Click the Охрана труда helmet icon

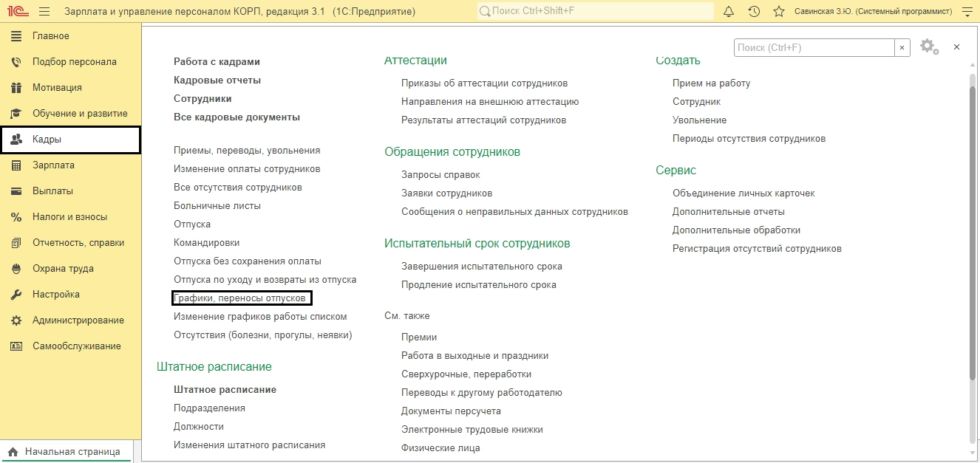(x=16, y=269)
